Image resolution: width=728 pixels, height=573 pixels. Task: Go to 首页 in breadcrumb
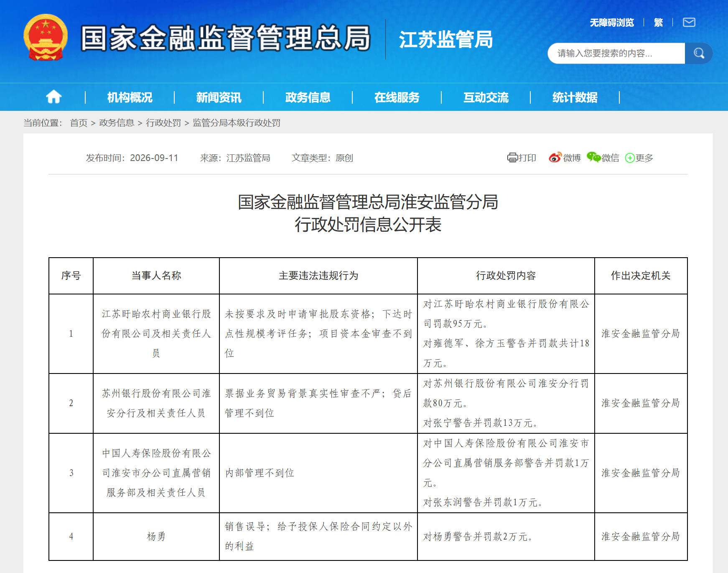tap(79, 123)
